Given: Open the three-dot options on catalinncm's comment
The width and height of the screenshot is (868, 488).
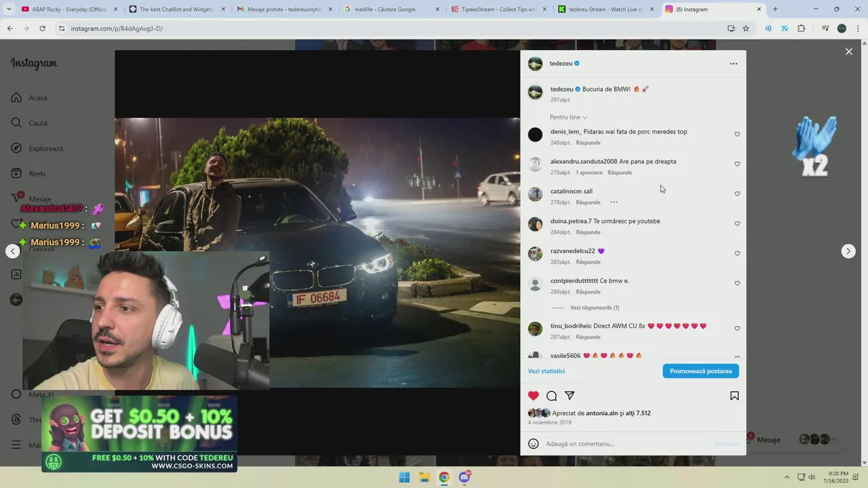Looking at the screenshot, I should [x=614, y=202].
